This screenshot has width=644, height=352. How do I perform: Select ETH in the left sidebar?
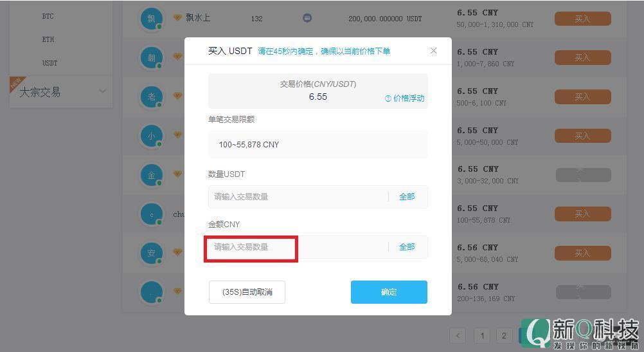pyautogui.click(x=48, y=39)
